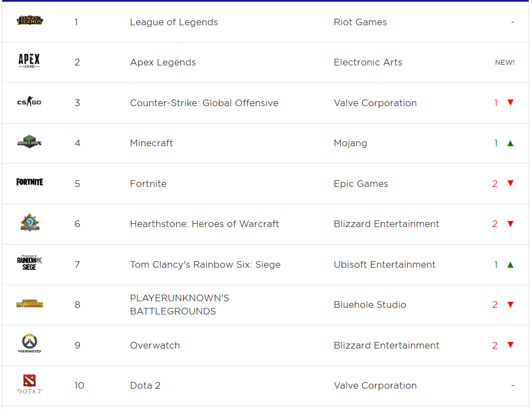
Task: Click the red down arrow for Fortnite
Action: tap(510, 183)
